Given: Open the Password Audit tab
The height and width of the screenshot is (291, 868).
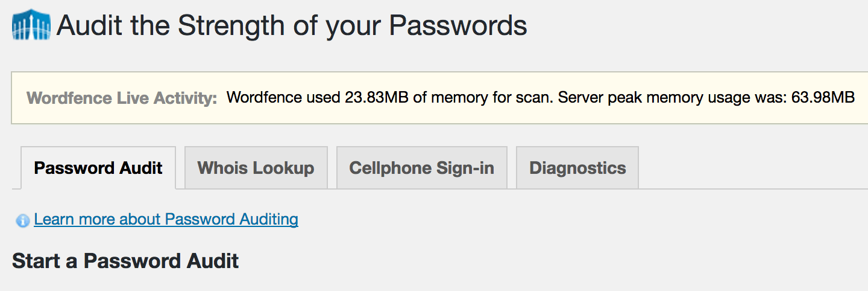Looking at the screenshot, I should click(98, 168).
